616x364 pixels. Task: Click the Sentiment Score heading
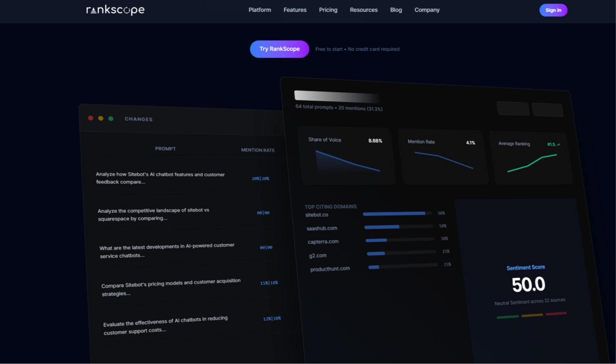click(x=526, y=268)
